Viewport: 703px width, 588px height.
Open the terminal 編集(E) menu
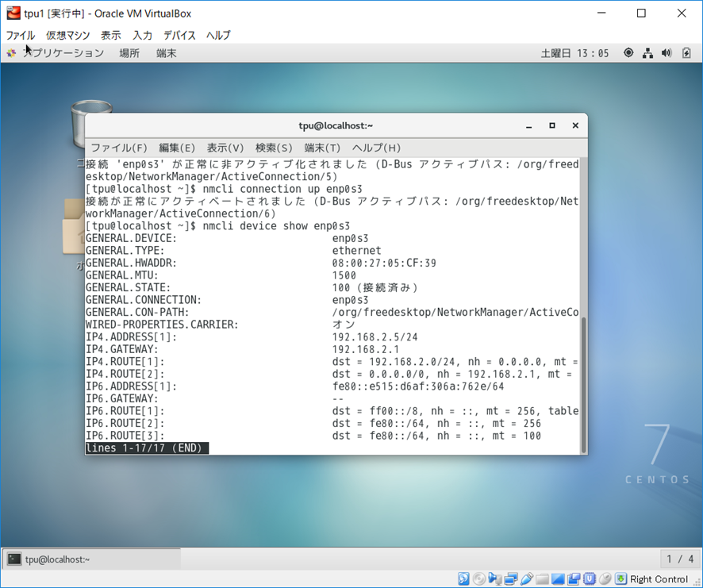pos(176,148)
